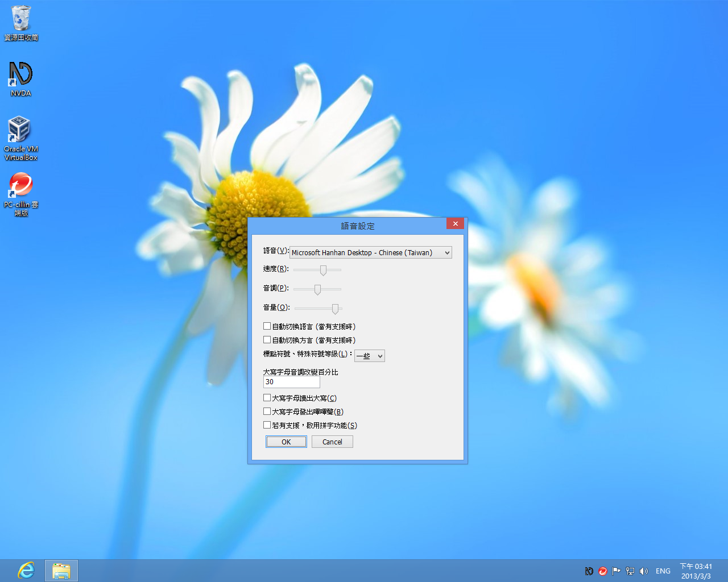Select the Recycle Bin (資源回收筒) icon
The height and width of the screenshot is (582, 728).
coord(20,19)
